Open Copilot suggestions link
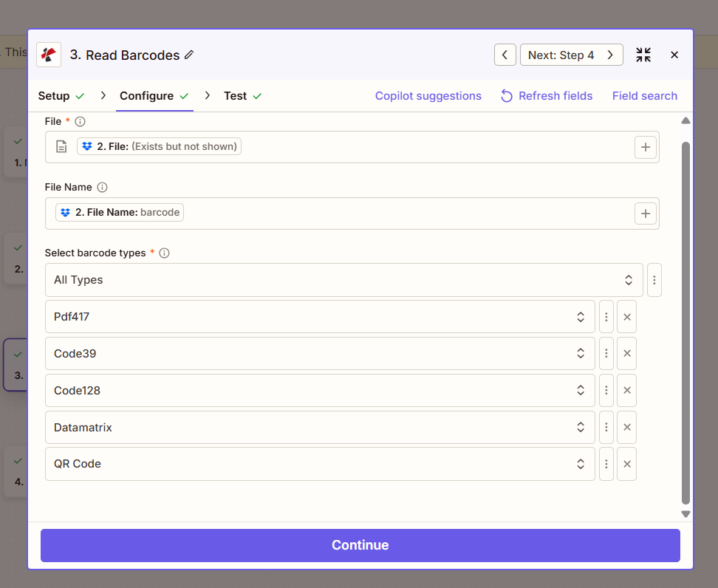Screen dimensions: 718x588 [428, 96]
